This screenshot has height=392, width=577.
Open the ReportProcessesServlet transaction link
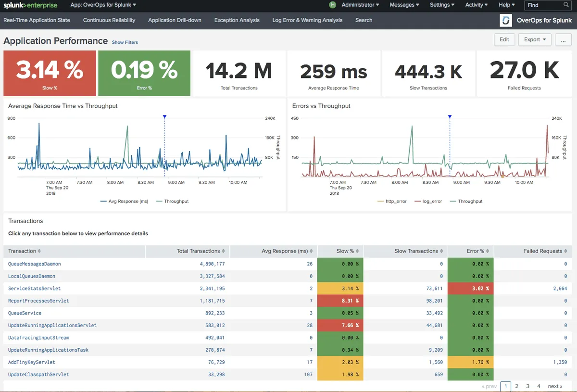pyautogui.click(x=38, y=301)
